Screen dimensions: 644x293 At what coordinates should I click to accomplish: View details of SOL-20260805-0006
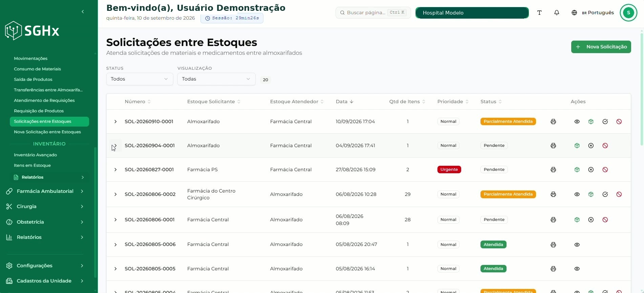577,245
